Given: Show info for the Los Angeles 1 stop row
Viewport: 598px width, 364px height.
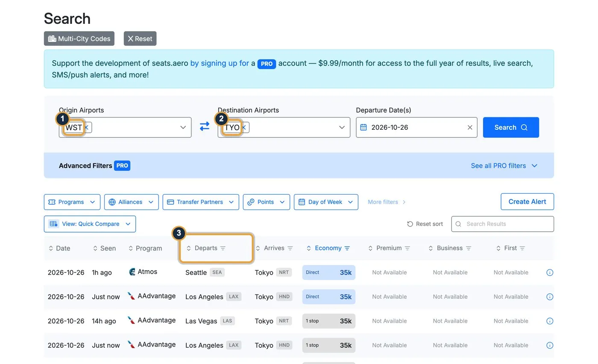Looking at the screenshot, I should coord(550,345).
